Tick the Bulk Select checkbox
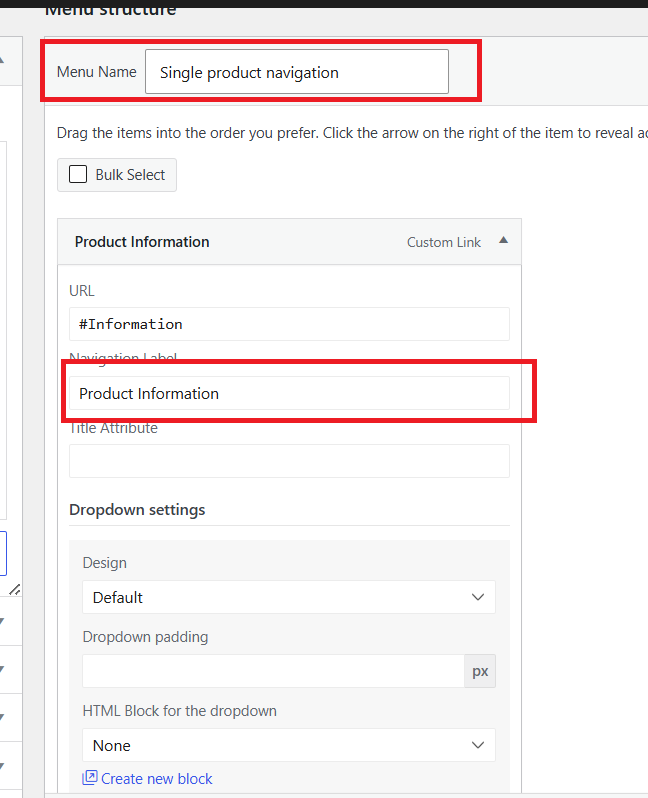This screenshot has width=648, height=798. click(x=78, y=174)
